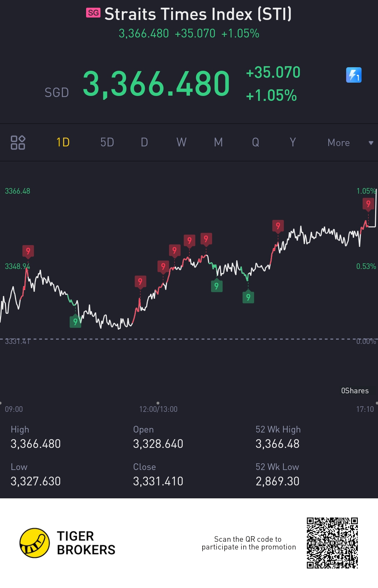Viewport: 378px width, 588px height.
Task: Tap the Straits Times Index title
Action: (198, 14)
